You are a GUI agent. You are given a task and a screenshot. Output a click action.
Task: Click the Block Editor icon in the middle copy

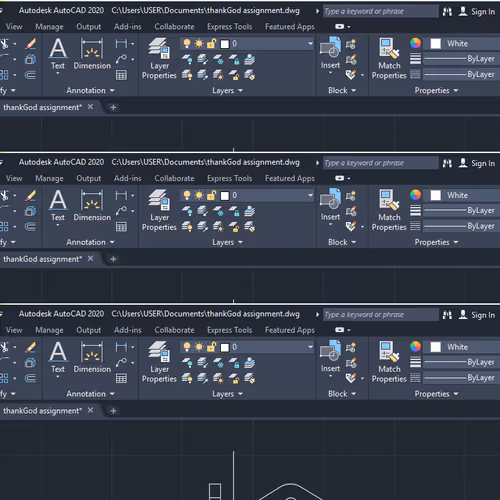351,211
